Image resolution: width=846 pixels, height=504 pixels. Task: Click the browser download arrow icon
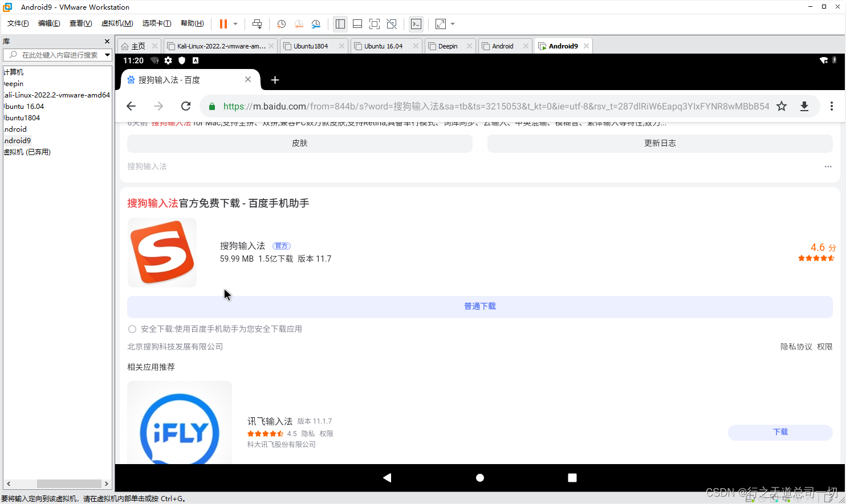pyautogui.click(x=804, y=106)
